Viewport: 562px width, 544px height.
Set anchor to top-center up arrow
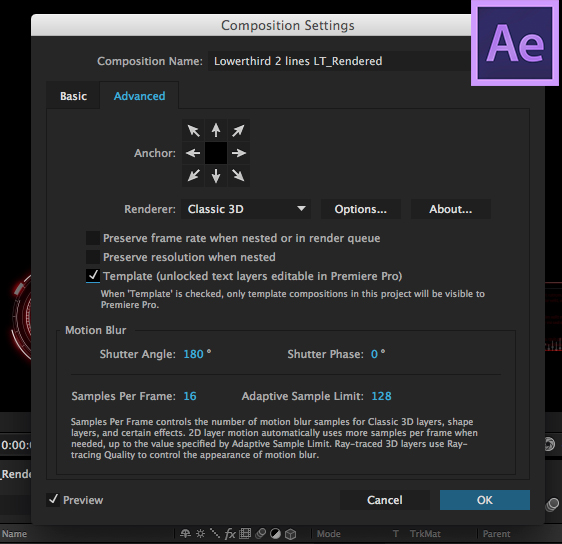[216, 130]
